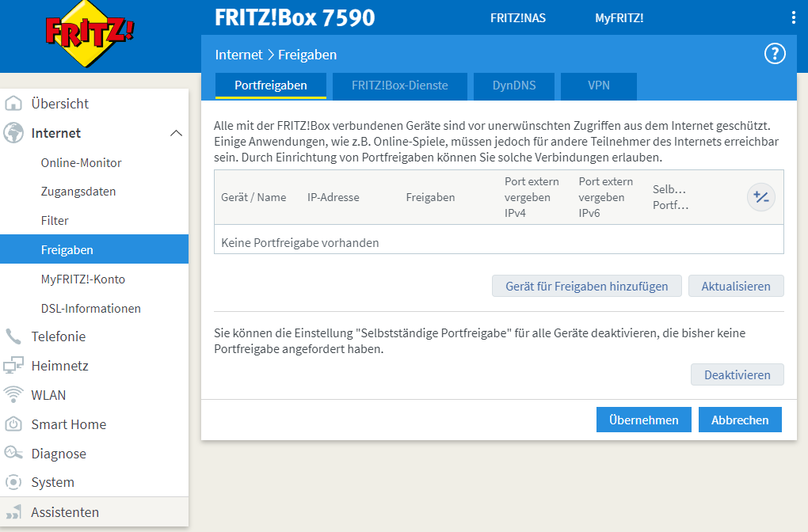Click Port extern vergeben IPv4 header

(x=532, y=197)
